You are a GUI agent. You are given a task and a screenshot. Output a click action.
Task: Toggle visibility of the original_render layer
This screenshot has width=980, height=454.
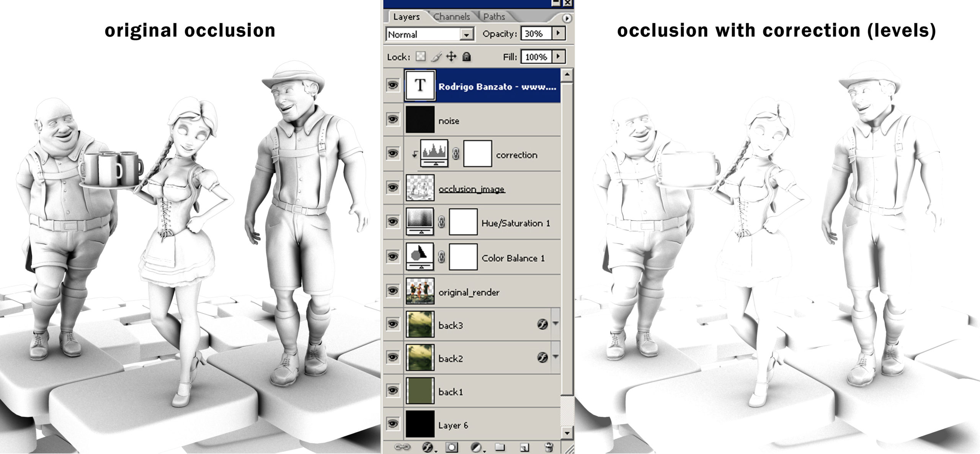click(393, 291)
